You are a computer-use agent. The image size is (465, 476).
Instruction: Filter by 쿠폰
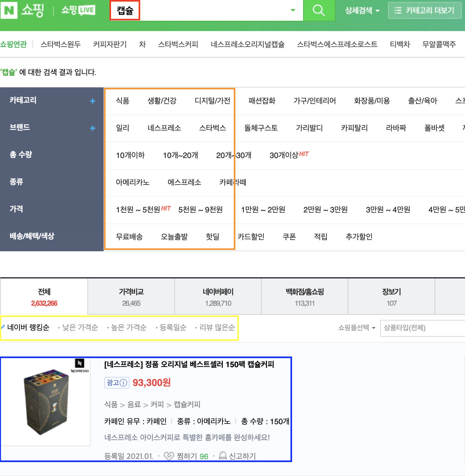point(289,237)
